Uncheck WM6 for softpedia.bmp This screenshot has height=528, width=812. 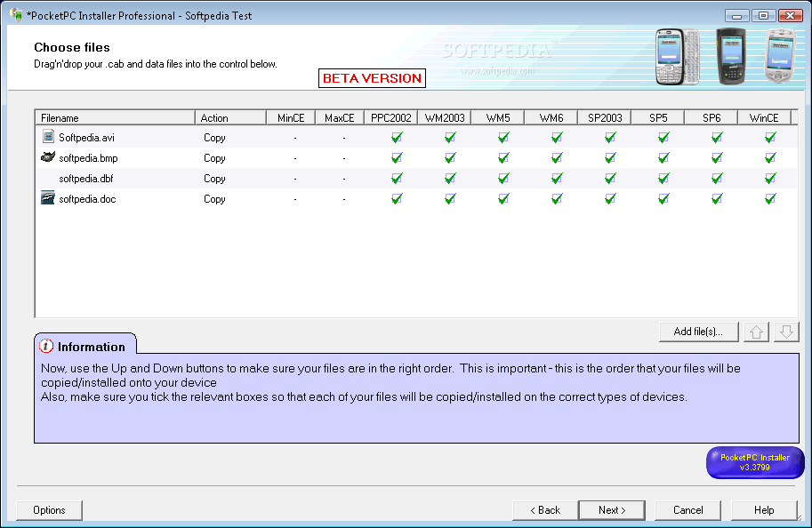[557, 158]
